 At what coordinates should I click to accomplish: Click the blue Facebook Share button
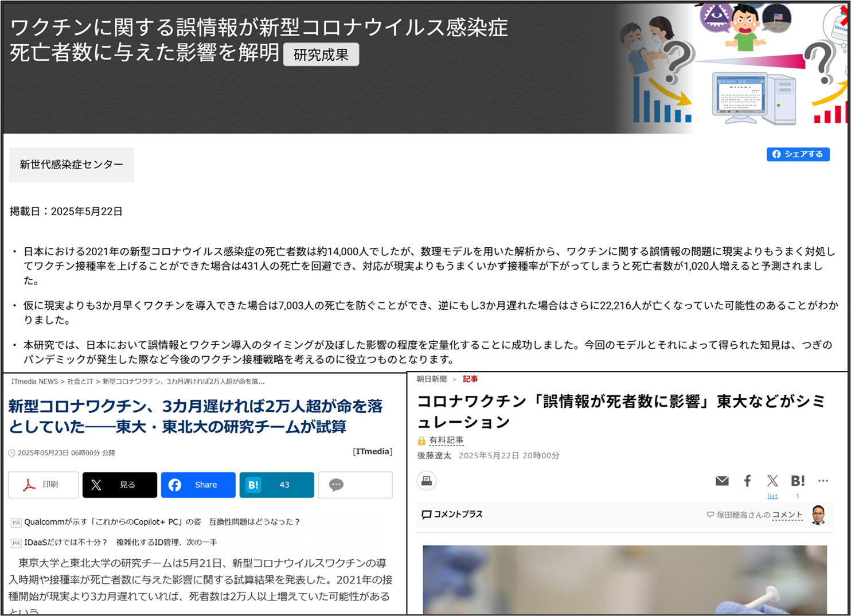tap(198, 485)
